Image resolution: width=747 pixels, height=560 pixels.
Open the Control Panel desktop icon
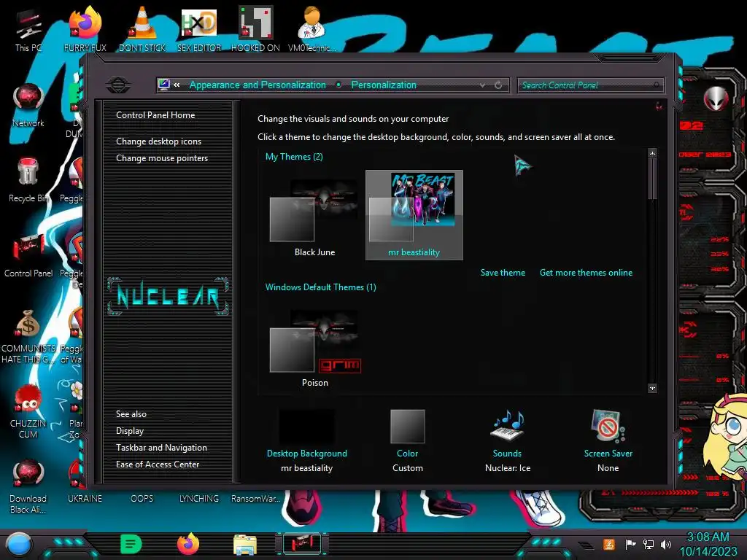point(28,256)
